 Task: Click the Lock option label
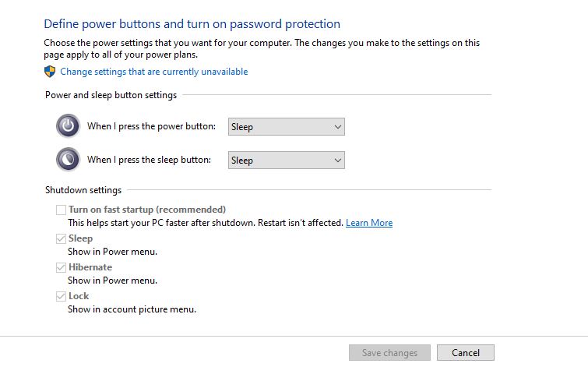point(79,296)
